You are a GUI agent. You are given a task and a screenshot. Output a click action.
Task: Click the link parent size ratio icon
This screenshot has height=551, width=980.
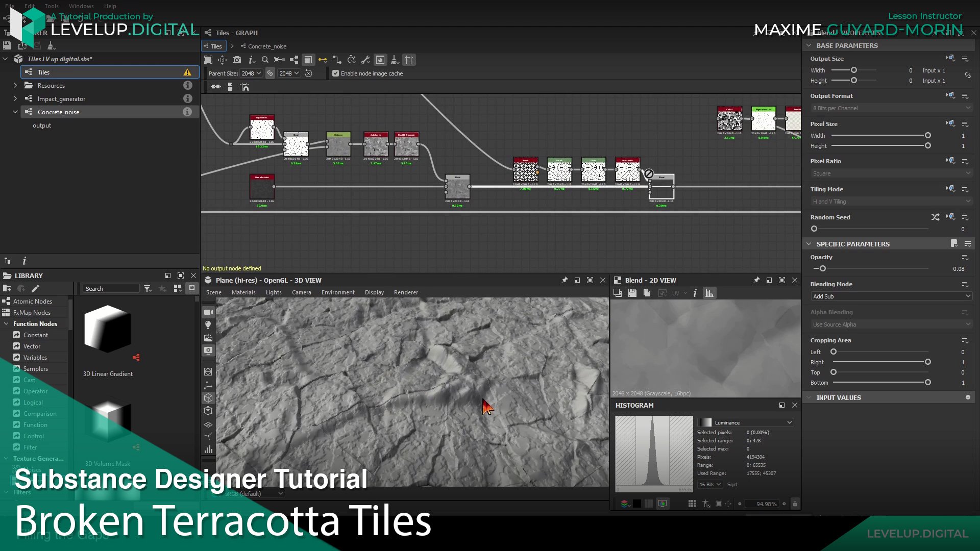270,73
